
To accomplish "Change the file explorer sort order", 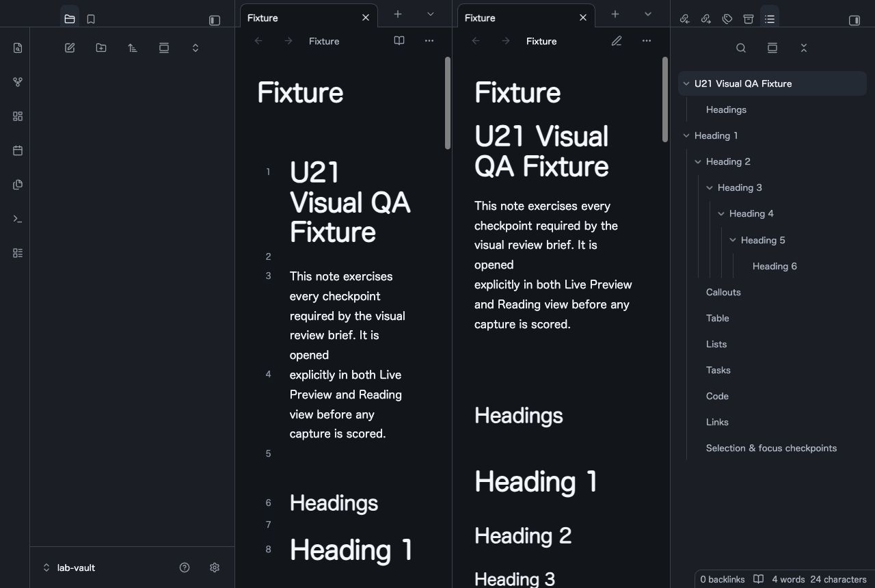I will pos(133,48).
